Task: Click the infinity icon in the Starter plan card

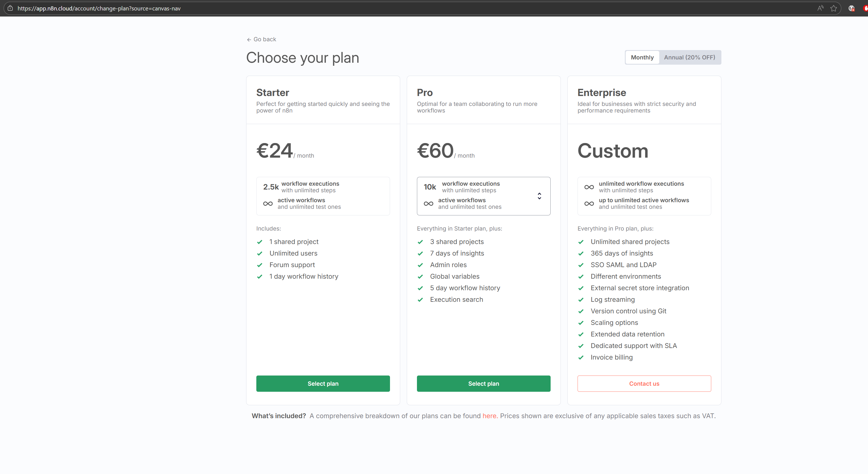Action: click(268, 204)
